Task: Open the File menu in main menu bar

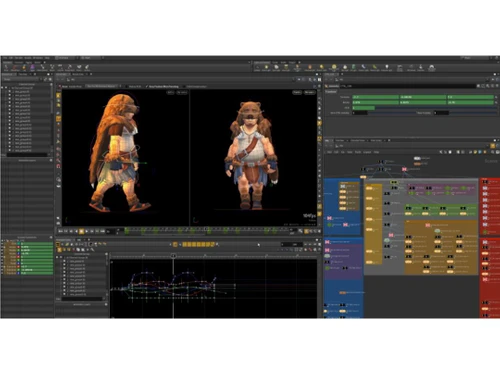Action: (5, 58)
